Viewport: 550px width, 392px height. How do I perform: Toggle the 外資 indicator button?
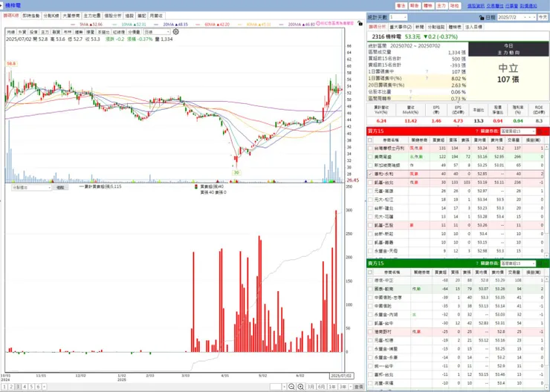coord(22,32)
